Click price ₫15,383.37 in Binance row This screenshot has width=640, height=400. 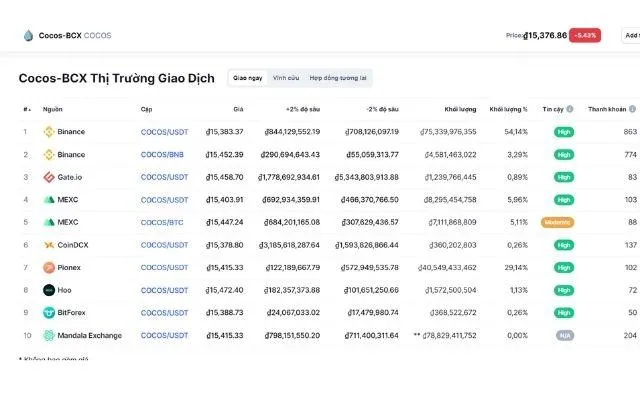[224, 132]
